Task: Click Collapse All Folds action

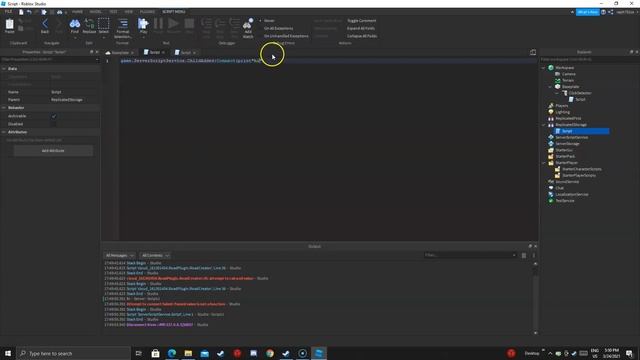Action: pos(362,36)
